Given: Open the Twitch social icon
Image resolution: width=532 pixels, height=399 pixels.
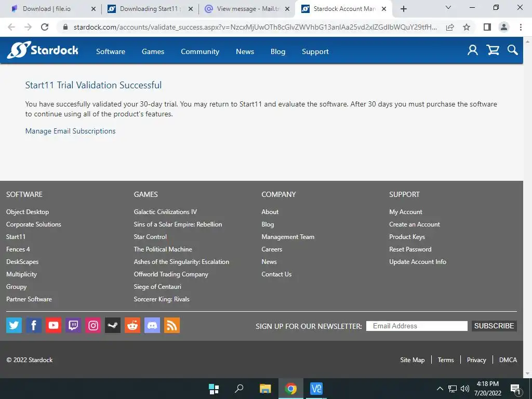Looking at the screenshot, I should pyautogui.click(x=73, y=325).
